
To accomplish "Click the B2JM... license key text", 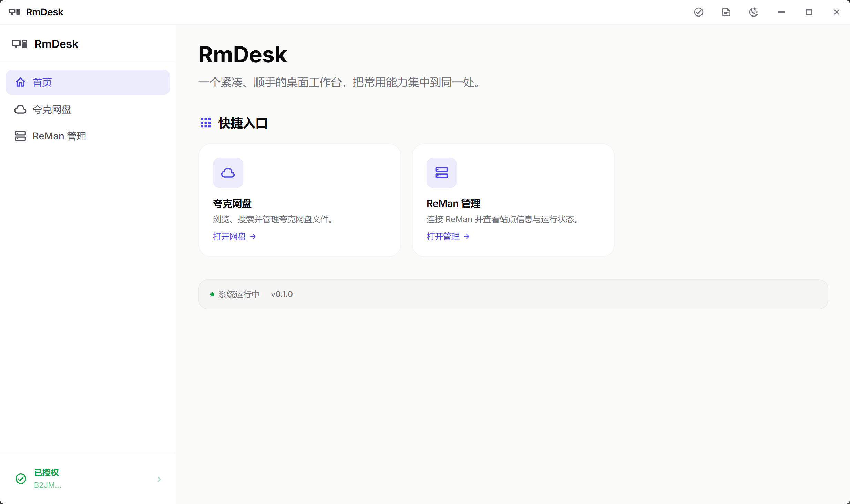I will click(48, 485).
